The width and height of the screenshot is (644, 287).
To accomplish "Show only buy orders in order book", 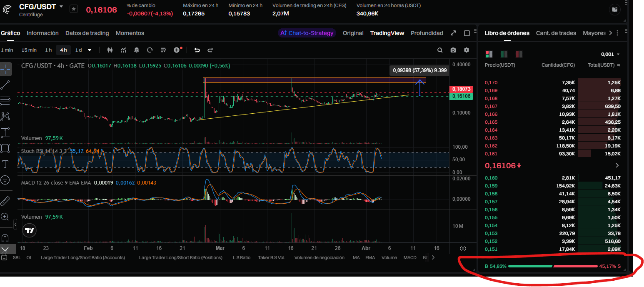I will coord(504,54).
